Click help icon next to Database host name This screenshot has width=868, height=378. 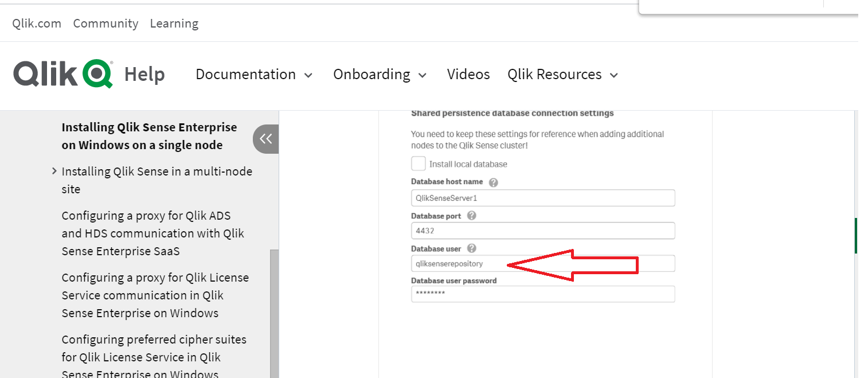point(494,182)
